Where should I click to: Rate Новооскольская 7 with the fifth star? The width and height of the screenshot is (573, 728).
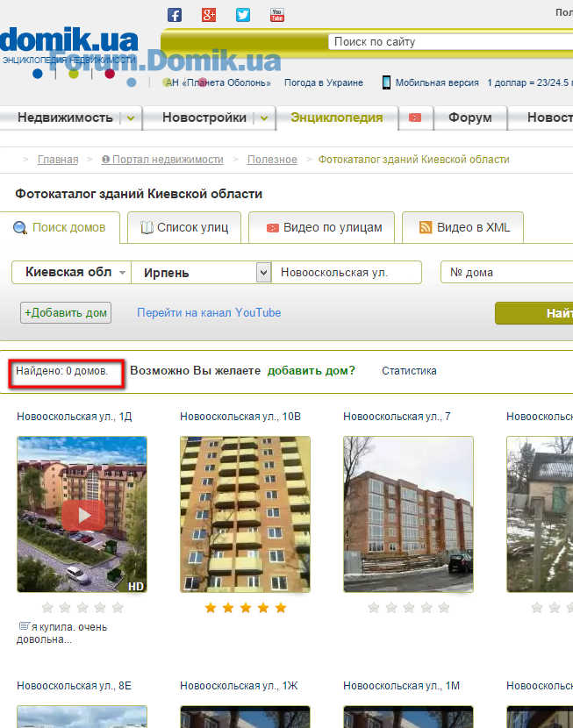(444, 608)
